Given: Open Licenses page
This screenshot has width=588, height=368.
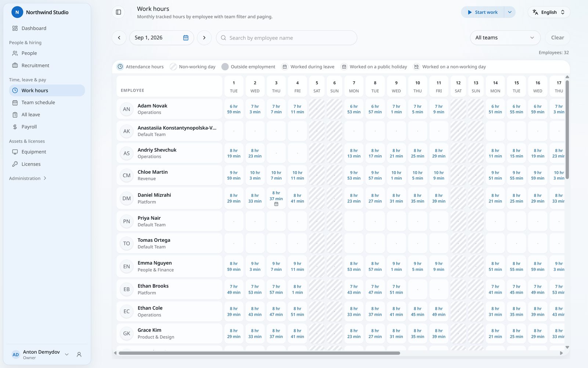Looking at the screenshot, I should [47, 164].
